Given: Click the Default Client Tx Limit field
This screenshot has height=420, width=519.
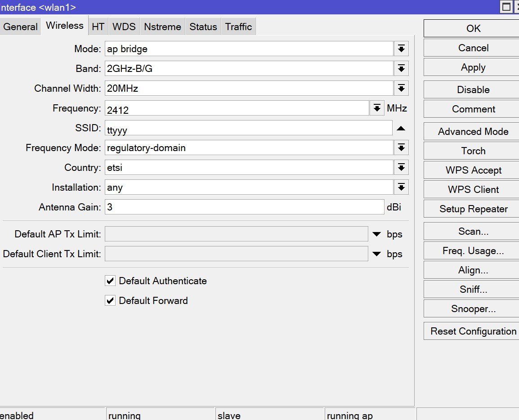Looking at the screenshot, I should [x=236, y=254].
